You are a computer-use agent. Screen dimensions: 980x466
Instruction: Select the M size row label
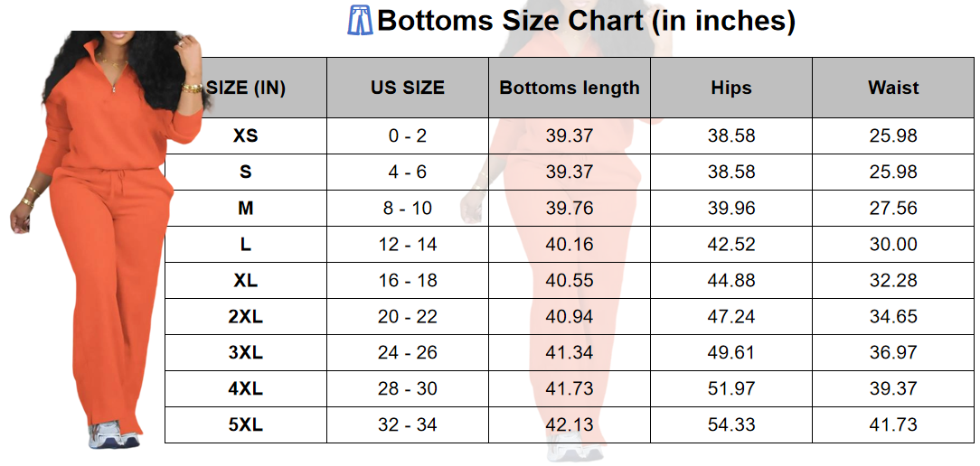click(x=246, y=209)
